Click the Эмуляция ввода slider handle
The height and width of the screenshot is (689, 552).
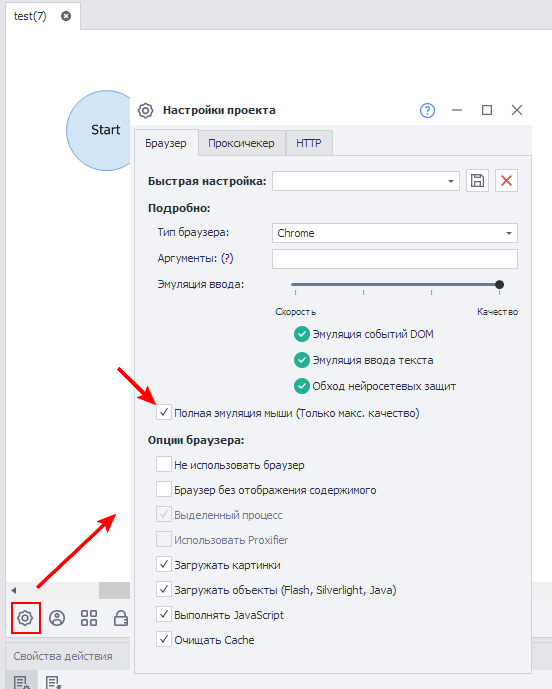click(499, 285)
